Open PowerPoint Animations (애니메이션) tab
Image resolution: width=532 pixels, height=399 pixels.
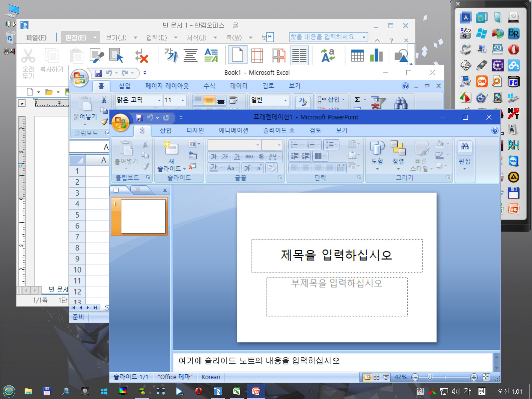pyautogui.click(x=233, y=130)
